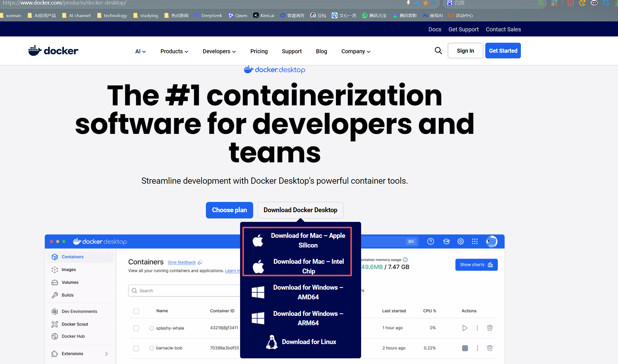Click the Get Started button
The height and width of the screenshot is (364, 618).
[x=503, y=51]
